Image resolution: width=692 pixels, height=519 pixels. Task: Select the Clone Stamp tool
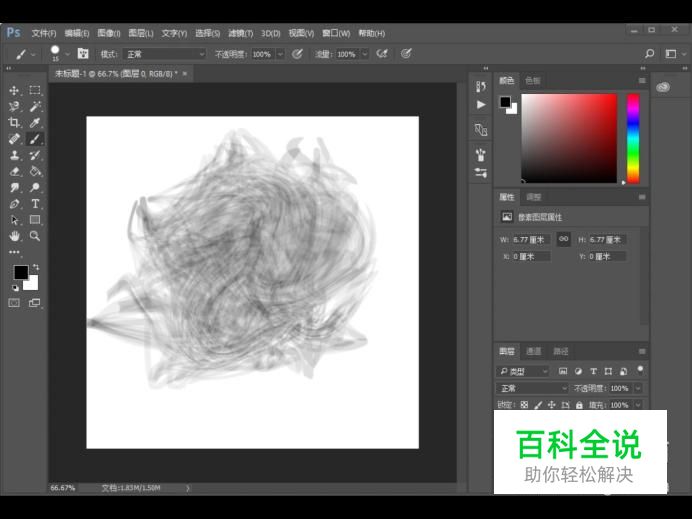(x=14, y=155)
